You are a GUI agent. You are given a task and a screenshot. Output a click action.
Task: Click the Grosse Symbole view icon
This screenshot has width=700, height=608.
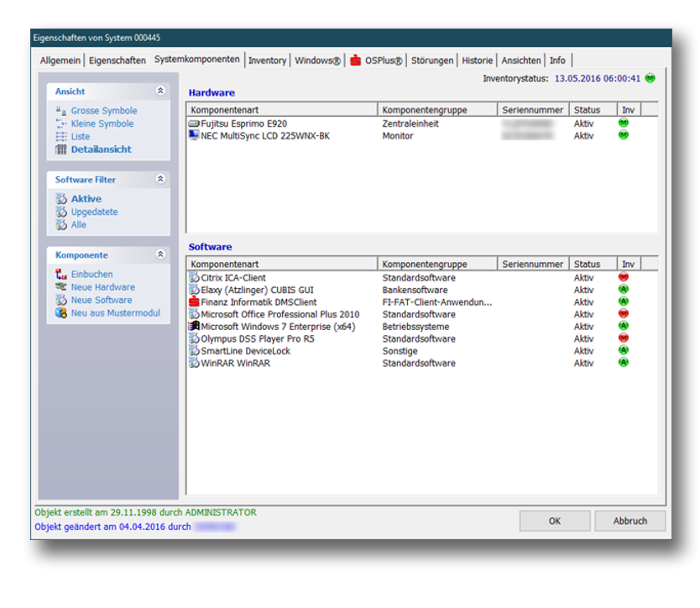pos(60,111)
